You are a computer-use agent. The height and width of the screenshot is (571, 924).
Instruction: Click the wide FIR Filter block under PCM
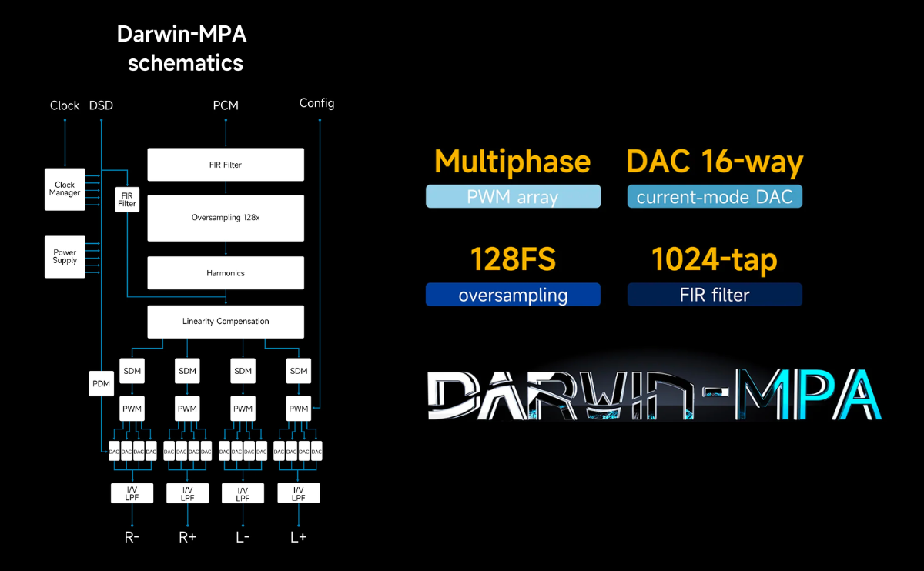tap(226, 165)
